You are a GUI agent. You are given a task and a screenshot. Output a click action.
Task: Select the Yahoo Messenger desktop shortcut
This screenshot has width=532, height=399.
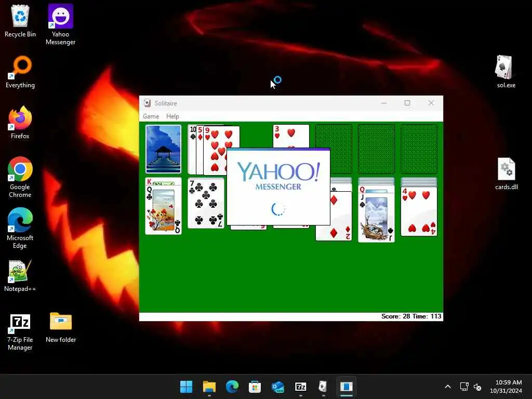pyautogui.click(x=60, y=24)
